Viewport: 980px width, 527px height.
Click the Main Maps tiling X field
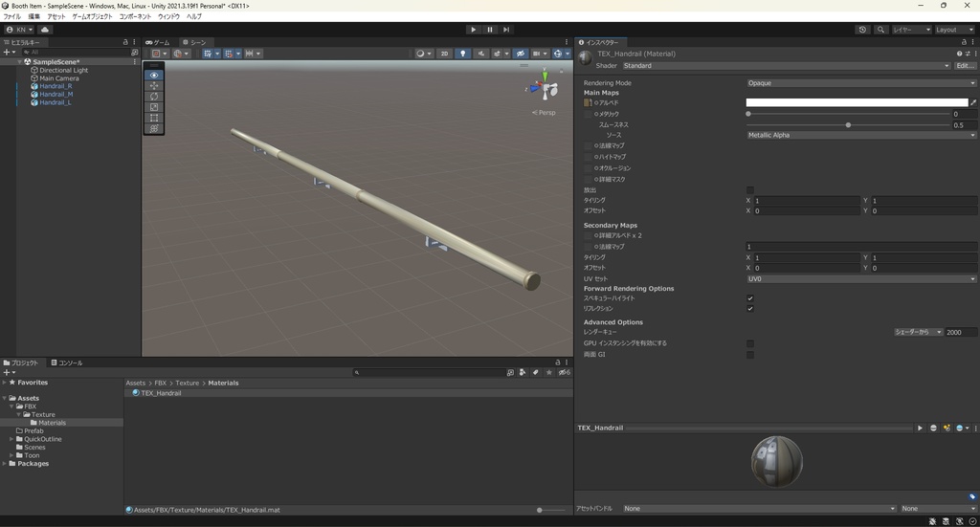click(x=806, y=201)
